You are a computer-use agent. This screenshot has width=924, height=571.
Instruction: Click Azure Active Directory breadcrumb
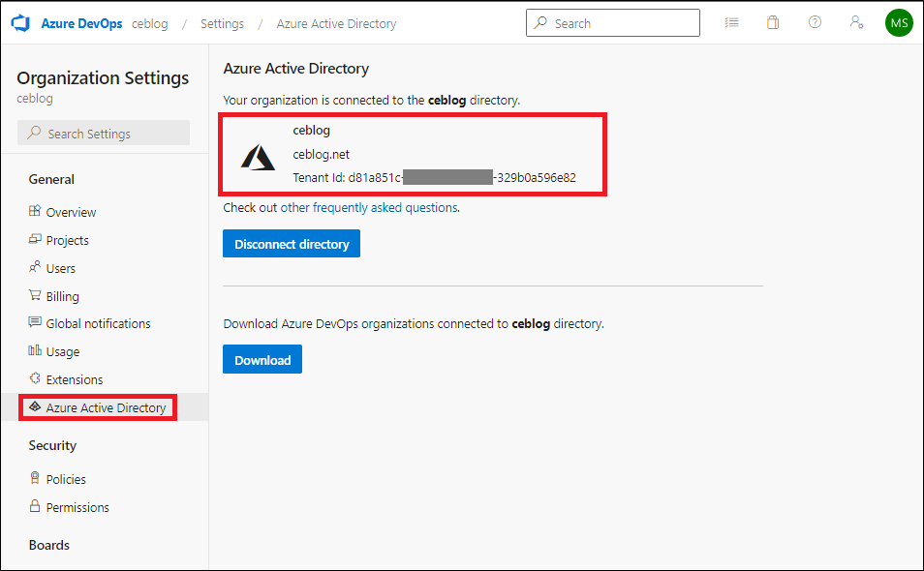336,23
